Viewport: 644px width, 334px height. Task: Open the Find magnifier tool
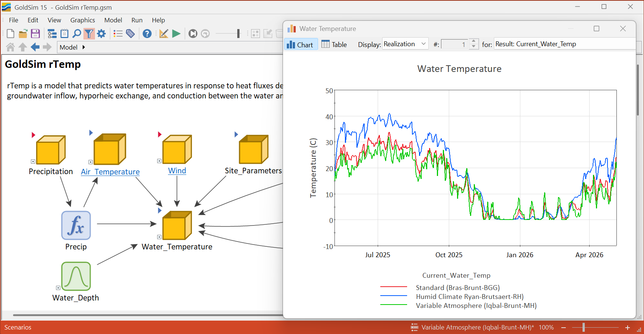tap(77, 34)
